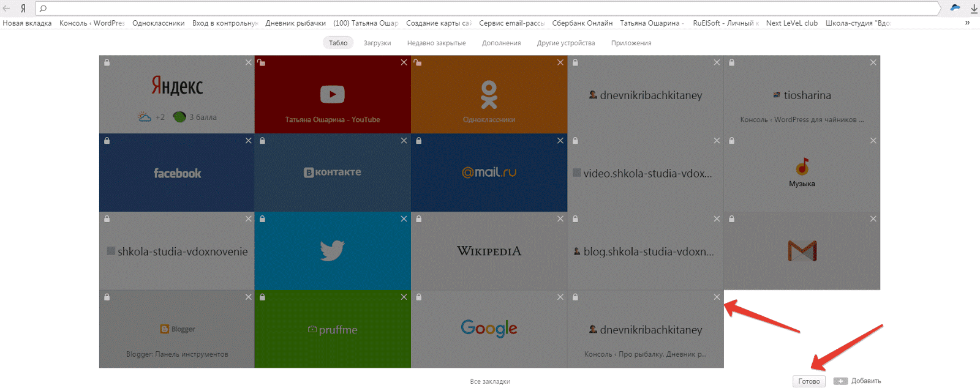980x391 pixels.
Task: Click the lock icon on the @mail.ru tile
Action: point(419,141)
